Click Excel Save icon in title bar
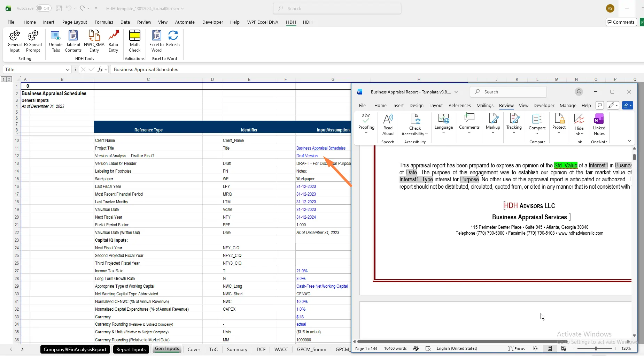644x356 pixels. 59,8
